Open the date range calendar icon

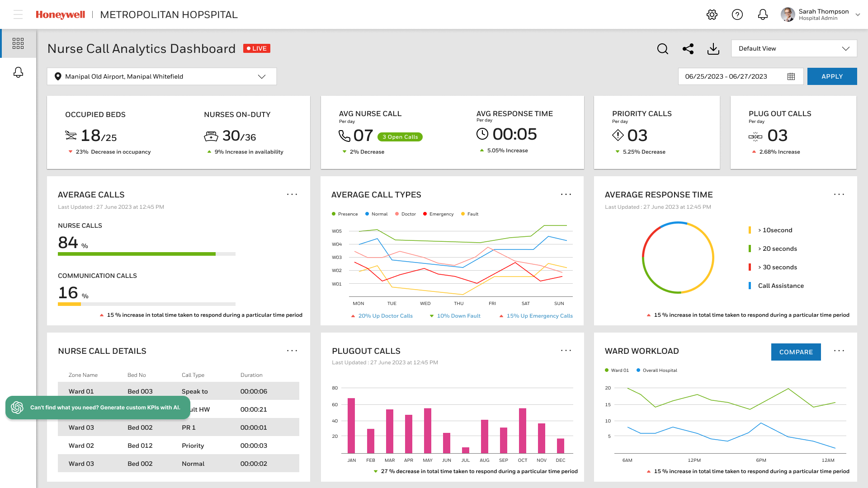coord(791,76)
